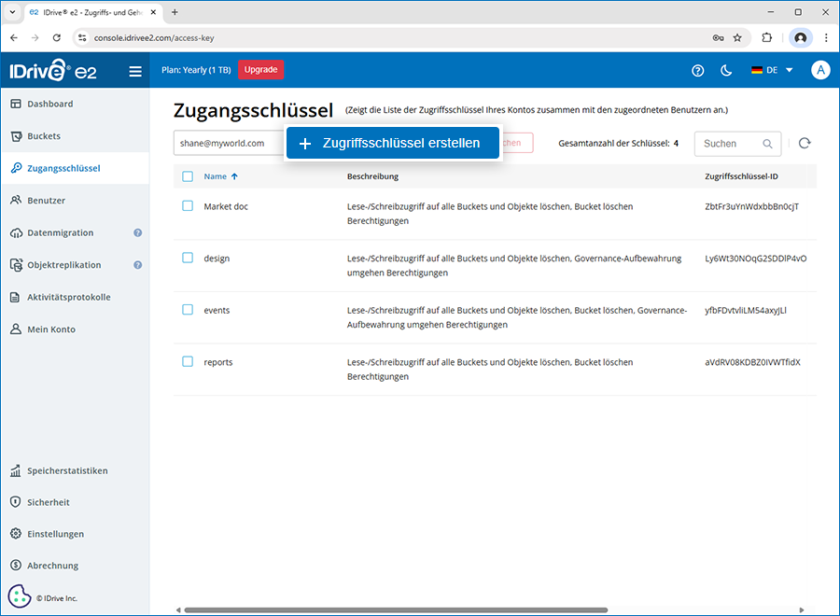Open the browser tab list dropdown arrow
This screenshot has height=616, width=840.
tap(13, 12)
